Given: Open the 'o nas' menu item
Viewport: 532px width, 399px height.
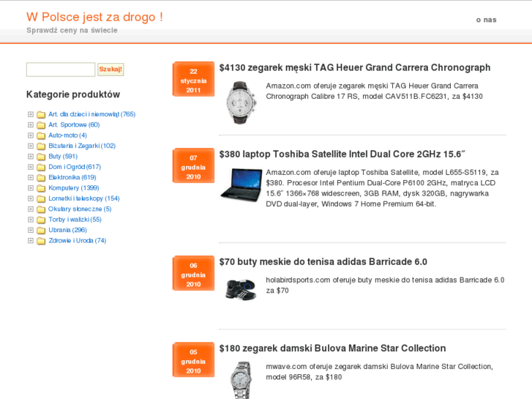Looking at the screenshot, I should tap(486, 20).
